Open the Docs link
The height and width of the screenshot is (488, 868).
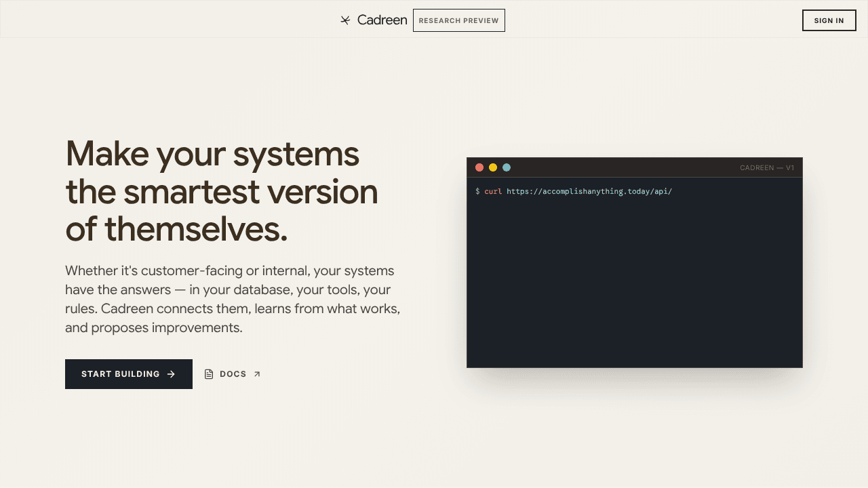(233, 374)
